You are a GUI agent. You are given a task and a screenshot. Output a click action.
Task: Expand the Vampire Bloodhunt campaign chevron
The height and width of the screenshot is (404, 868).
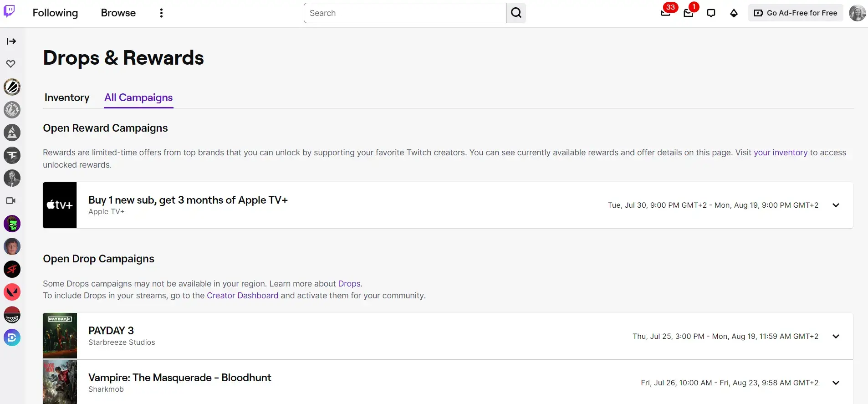coord(836,383)
